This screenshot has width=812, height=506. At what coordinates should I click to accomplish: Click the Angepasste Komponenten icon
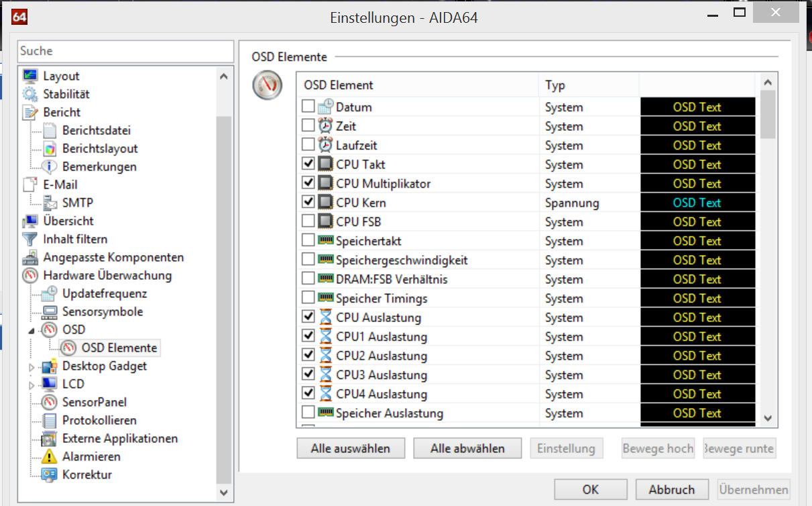coord(30,257)
